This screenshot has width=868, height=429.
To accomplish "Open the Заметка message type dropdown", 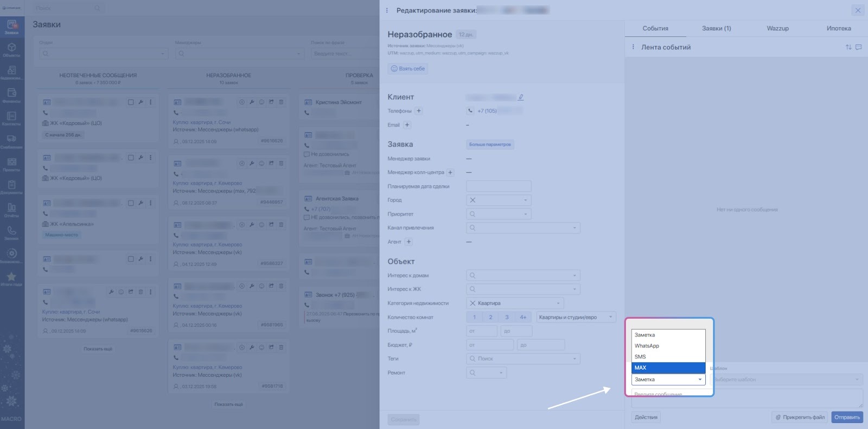I will 668,380.
